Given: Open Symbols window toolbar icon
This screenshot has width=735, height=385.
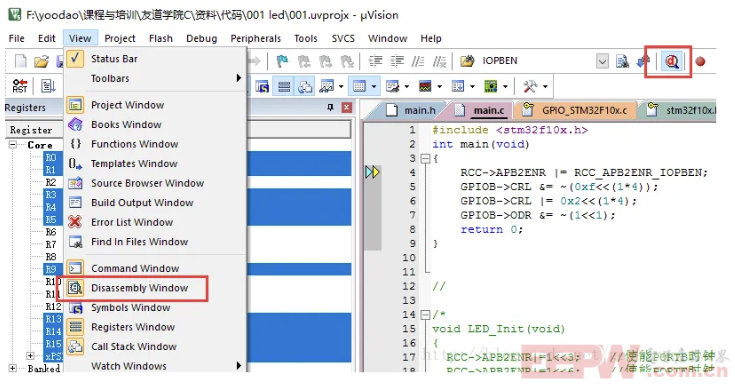Looking at the screenshot, I should coord(262,86).
